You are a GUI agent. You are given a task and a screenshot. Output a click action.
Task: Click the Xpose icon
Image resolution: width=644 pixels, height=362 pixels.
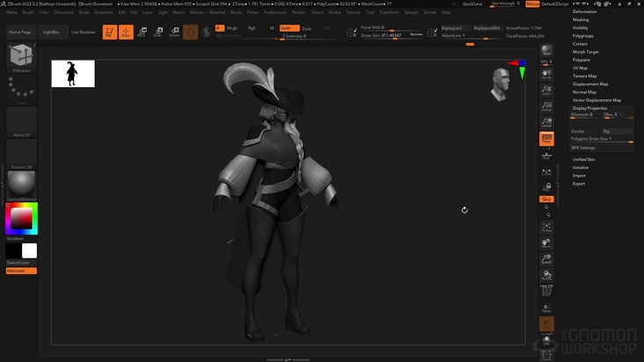546,355
